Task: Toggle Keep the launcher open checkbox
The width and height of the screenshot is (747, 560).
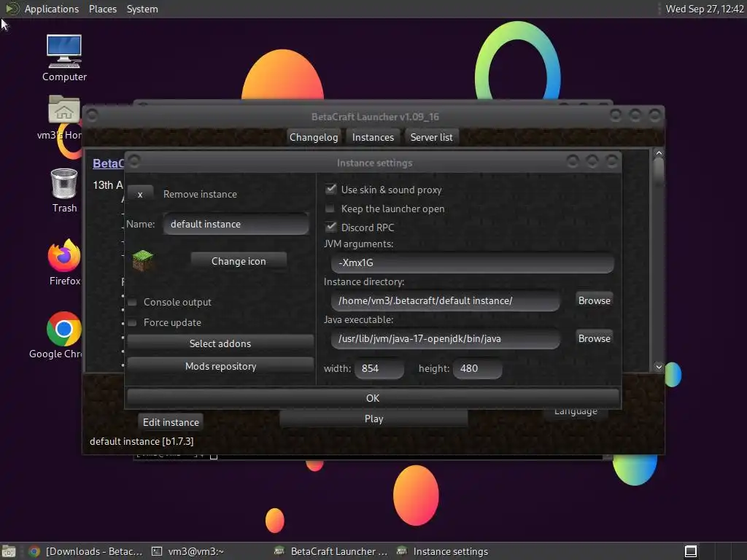Action: tap(330, 209)
